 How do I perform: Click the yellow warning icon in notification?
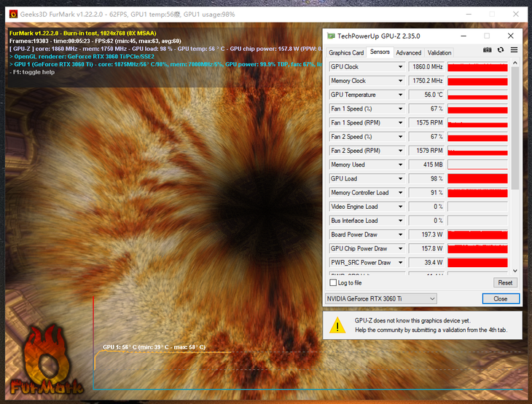(337, 325)
